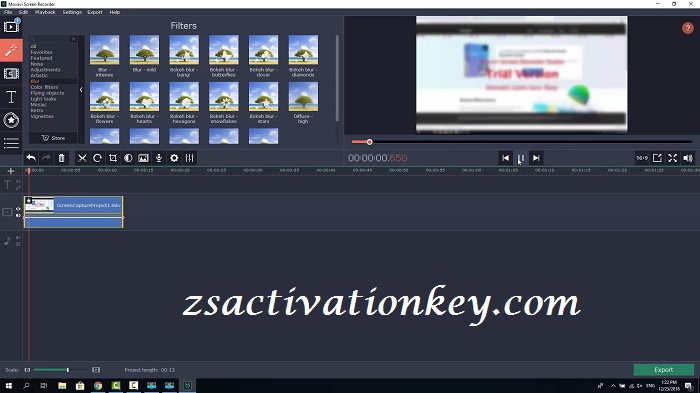Open the aspect ratio 16:9 dropdown
Screen dimensions: 700x393
642,158
